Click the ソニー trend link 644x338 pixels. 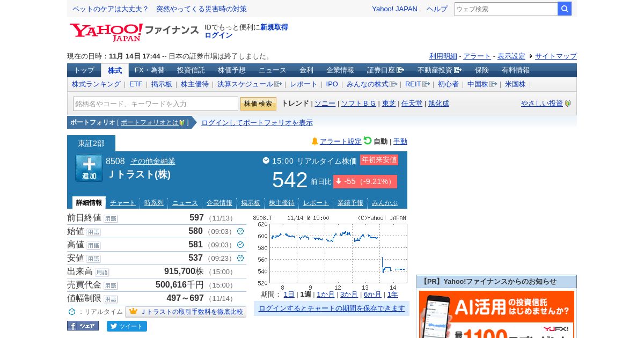point(325,104)
